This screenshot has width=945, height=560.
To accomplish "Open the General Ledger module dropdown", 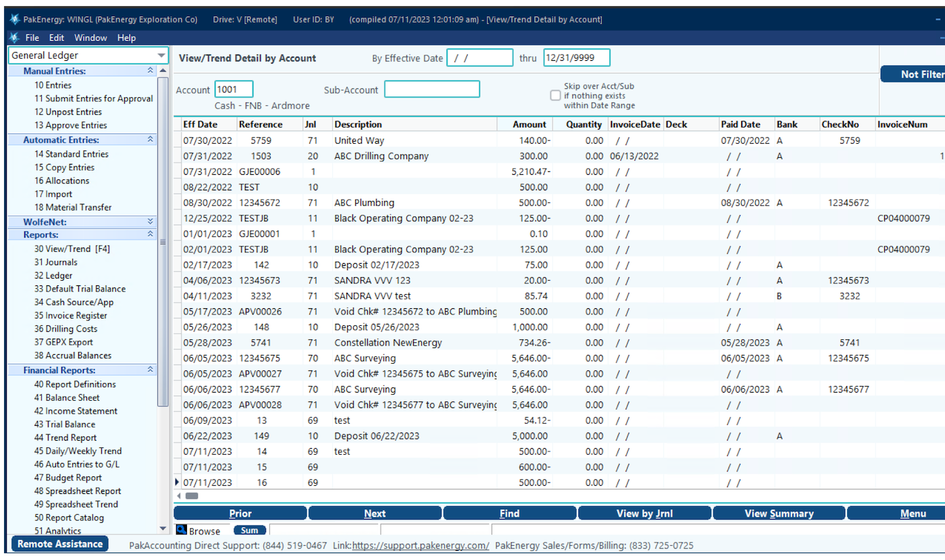I will pos(161,55).
